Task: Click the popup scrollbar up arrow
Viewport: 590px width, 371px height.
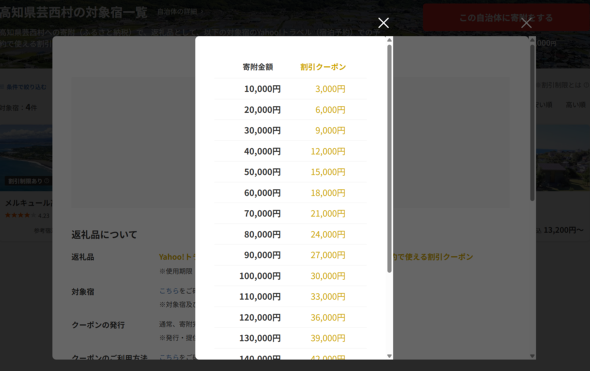Action: click(x=389, y=40)
